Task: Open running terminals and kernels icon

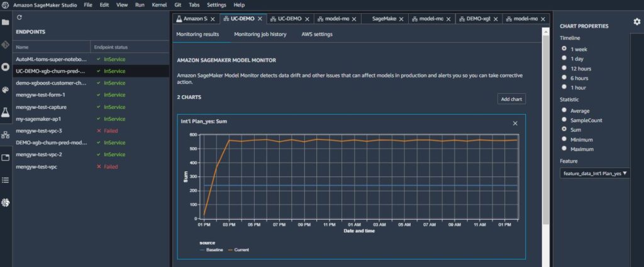Action: [x=6, y=67]
